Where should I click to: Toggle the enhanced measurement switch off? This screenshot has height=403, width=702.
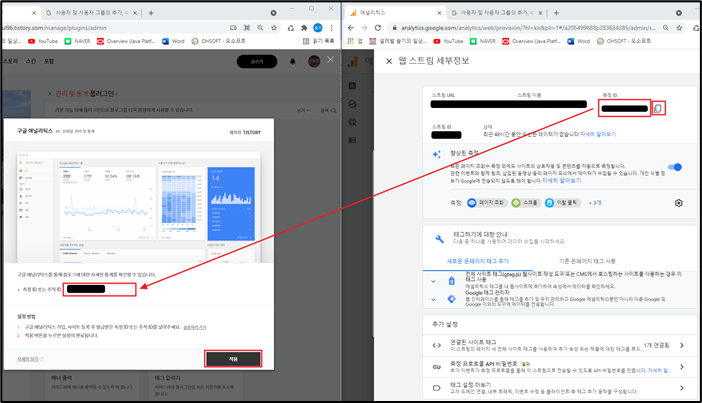click(x=675, y=167)
